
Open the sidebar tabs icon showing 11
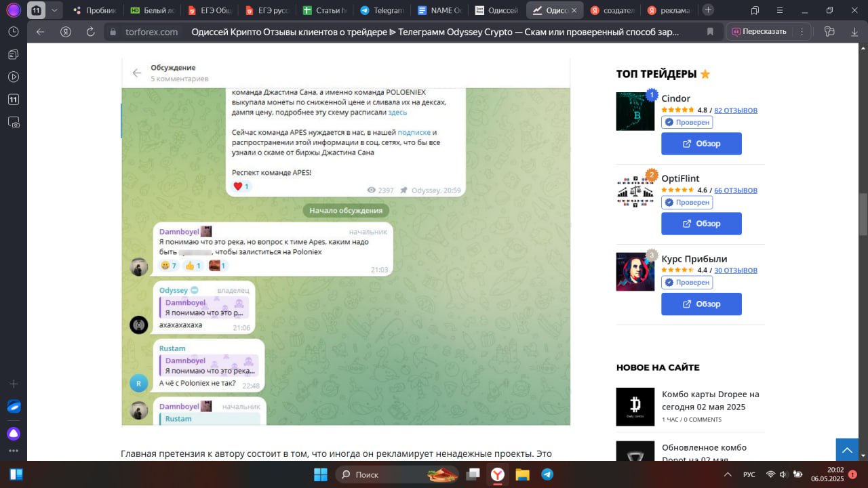coord(14,100)
